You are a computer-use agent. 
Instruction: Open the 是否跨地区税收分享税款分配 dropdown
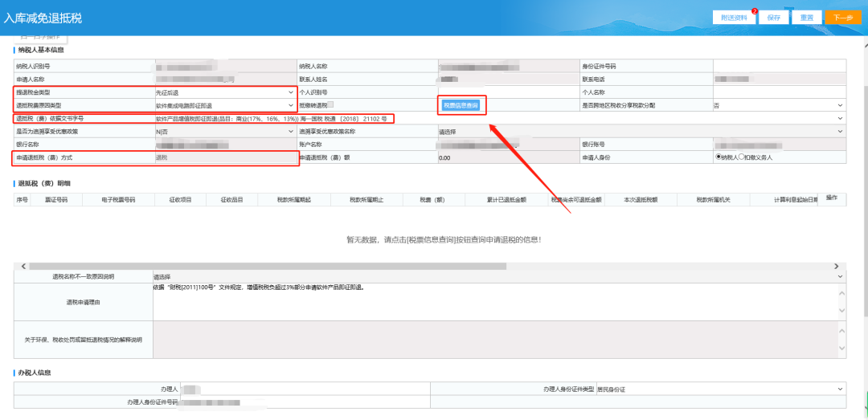780,104
